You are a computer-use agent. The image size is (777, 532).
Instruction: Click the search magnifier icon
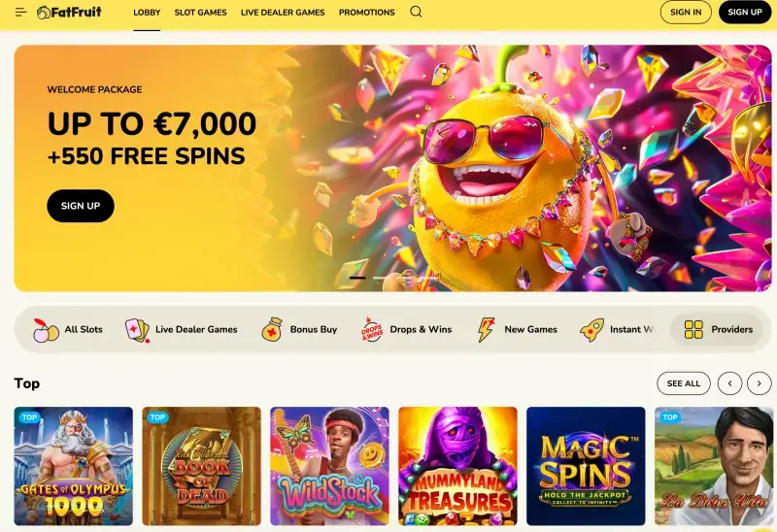pos(416,12)
